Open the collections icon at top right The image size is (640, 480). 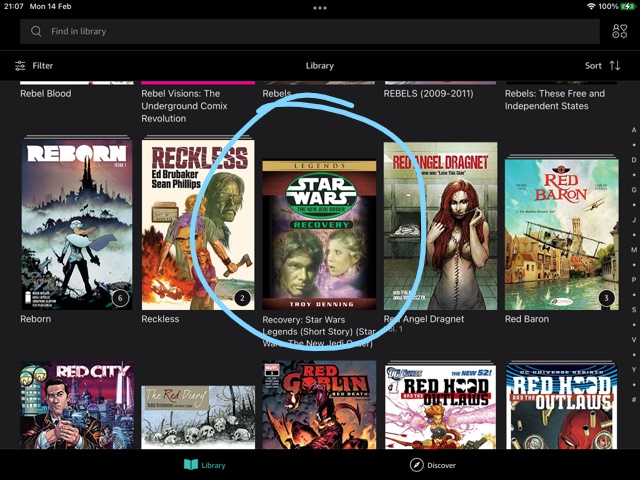coord(619,31)
